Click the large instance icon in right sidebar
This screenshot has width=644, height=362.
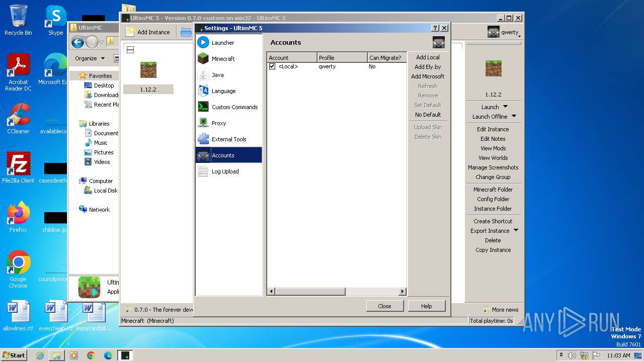(494, 68)
